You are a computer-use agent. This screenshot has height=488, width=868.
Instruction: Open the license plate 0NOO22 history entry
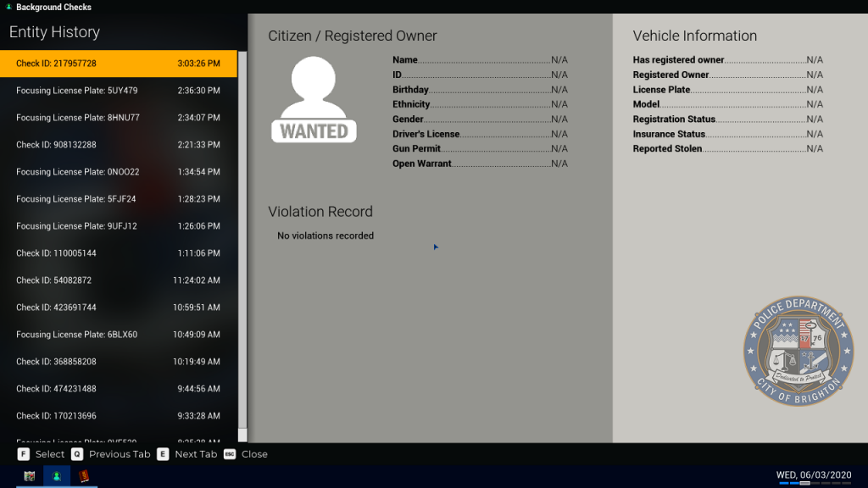click(119, 171)
